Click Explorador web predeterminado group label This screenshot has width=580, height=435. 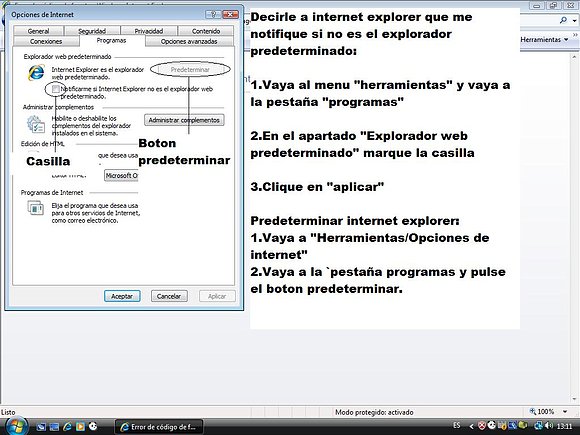(x=67, y=57)
